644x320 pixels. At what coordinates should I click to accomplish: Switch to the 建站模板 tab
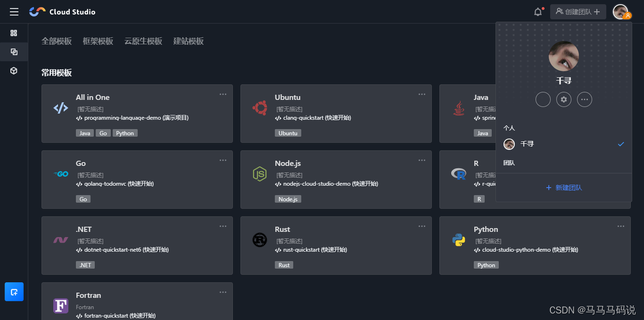[189, 41]
